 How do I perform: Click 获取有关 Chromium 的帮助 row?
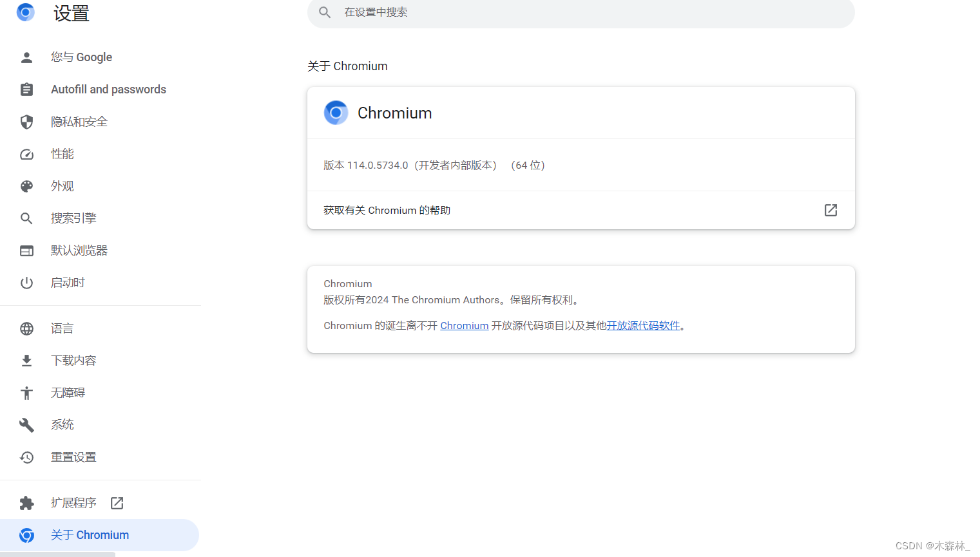581,210
